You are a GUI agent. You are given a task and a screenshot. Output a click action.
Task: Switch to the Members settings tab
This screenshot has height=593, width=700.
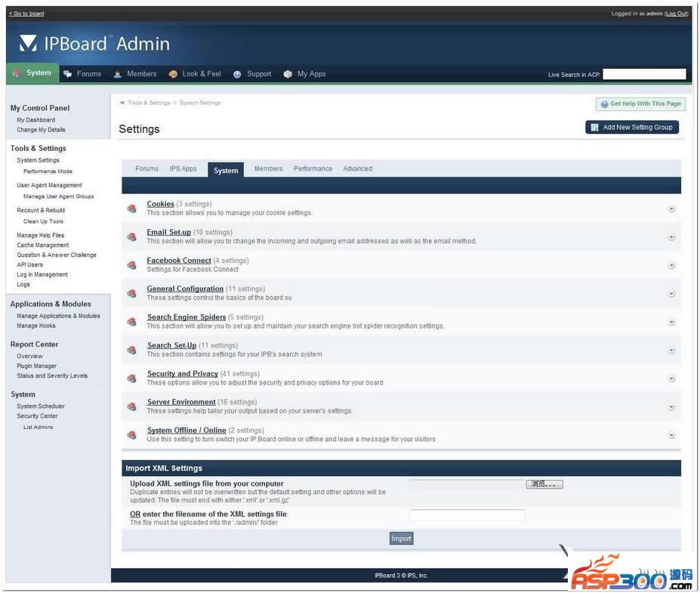coord(268,168)
